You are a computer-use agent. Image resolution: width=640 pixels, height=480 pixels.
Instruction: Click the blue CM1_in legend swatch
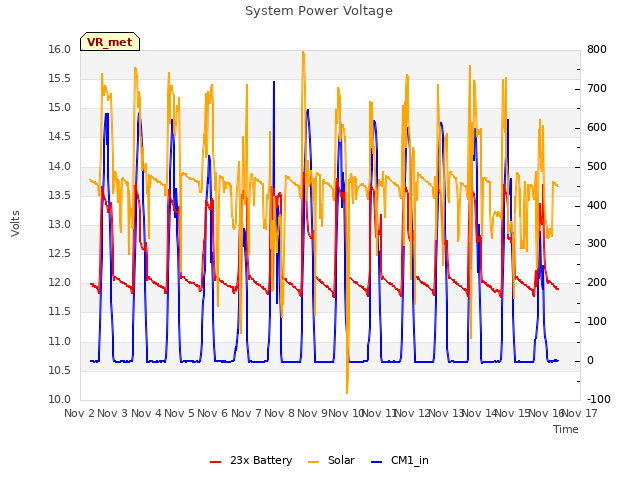[x=376, y=462]
